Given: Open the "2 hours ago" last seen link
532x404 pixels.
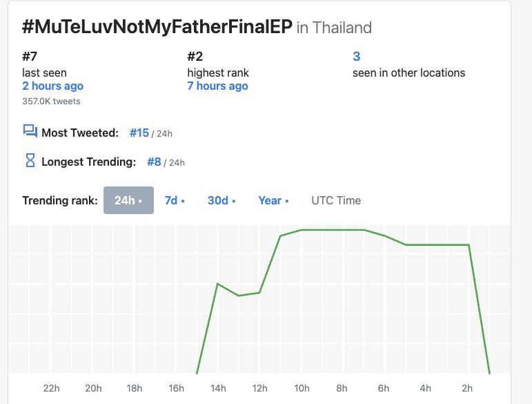Looking at the screenshot, I should click(x=52, y=86).
